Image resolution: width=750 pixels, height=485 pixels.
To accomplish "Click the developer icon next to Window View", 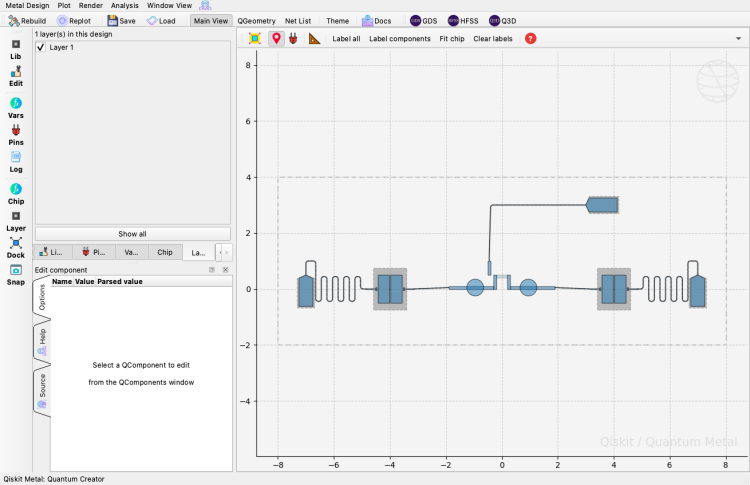I will pyautogui.click(x=205, y=5).
